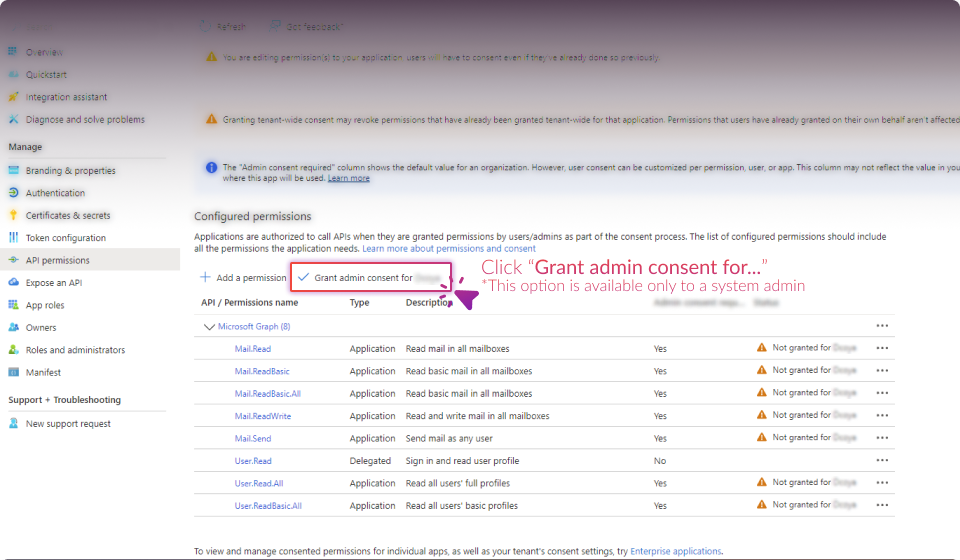Viewport: 960px width, 560px height.
Task: Click the Authentication icon in sidebar
Action: (13, 193)
